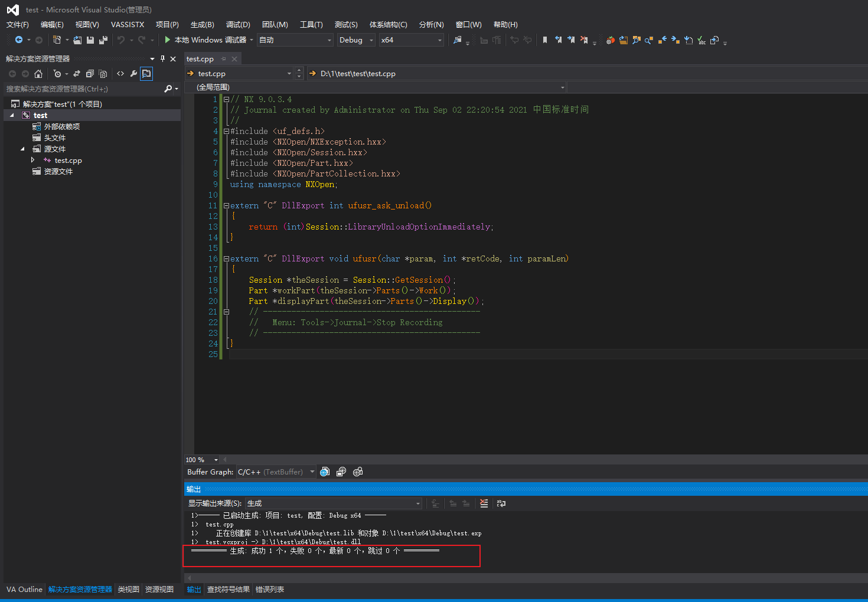Open Visual Assist tomato options icon
The width and height of the screenshot is (868, 602).
[x=611, y=40]
